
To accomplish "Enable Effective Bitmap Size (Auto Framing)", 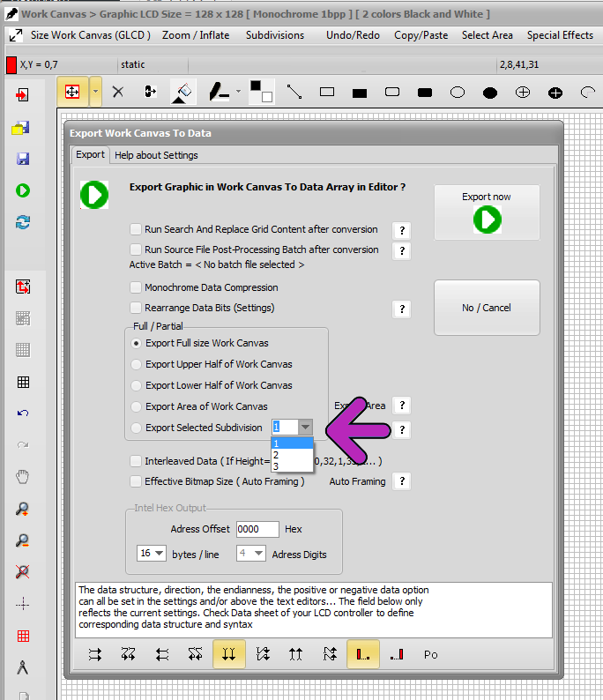I will coord(135,481).
